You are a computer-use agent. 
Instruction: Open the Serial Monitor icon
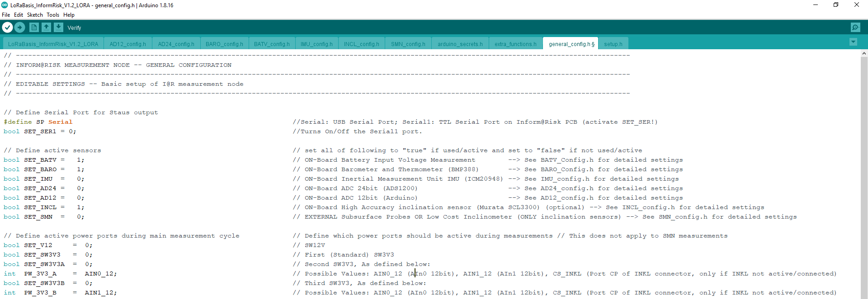coord(855,28)
